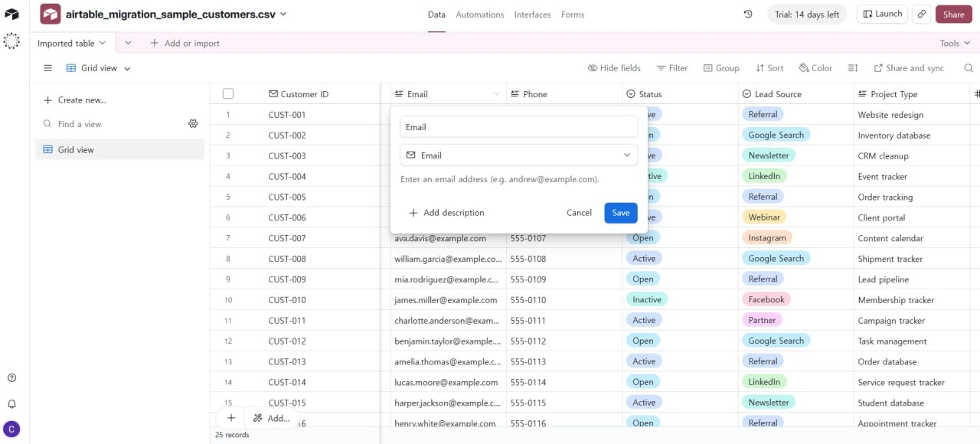The image size is (980, 444).
Task: Open the Tools dropdown
Action: [955, 44]
